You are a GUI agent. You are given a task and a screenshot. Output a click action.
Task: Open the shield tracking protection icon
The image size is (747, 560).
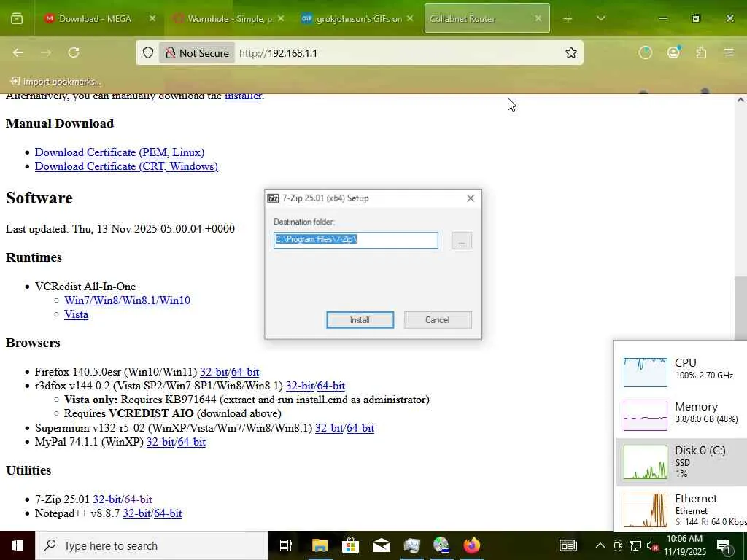148,52
